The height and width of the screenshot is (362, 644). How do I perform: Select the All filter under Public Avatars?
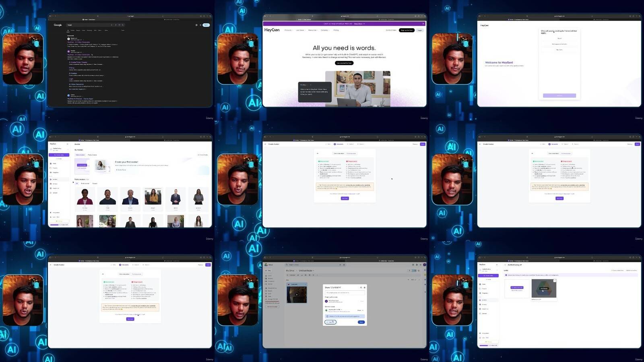(x=77, y=183)
